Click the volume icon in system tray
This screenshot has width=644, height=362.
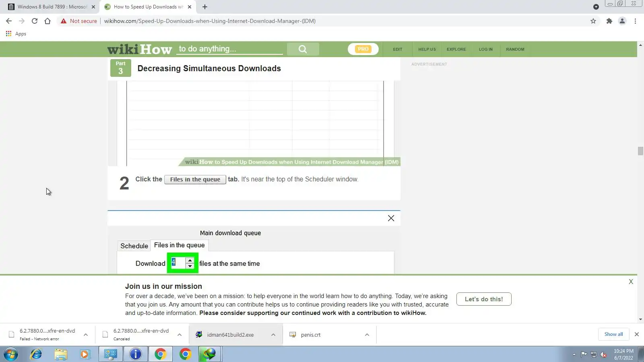[x=603, y=354]
